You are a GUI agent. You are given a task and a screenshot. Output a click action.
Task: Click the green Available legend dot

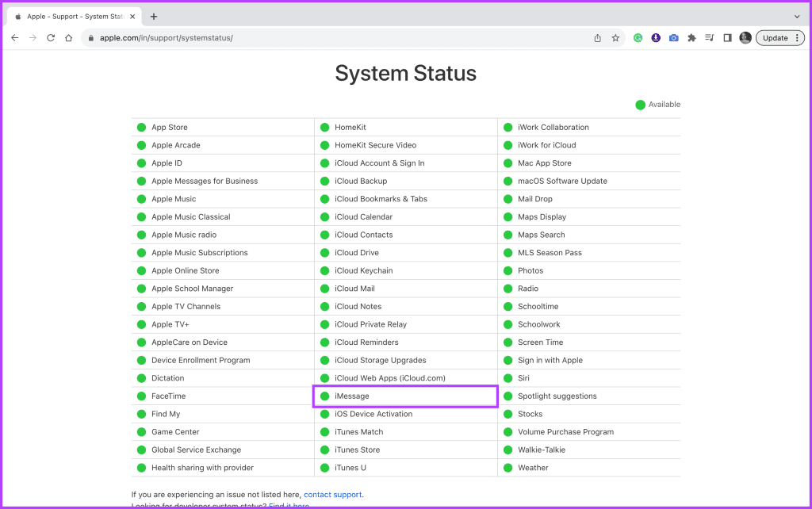coord(640,105)
